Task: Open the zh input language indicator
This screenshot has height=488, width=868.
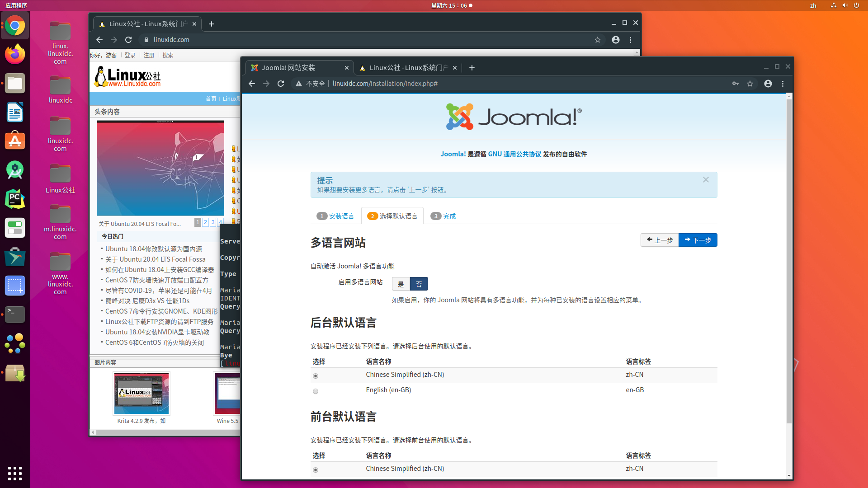Action: click(x=813, y=5)
